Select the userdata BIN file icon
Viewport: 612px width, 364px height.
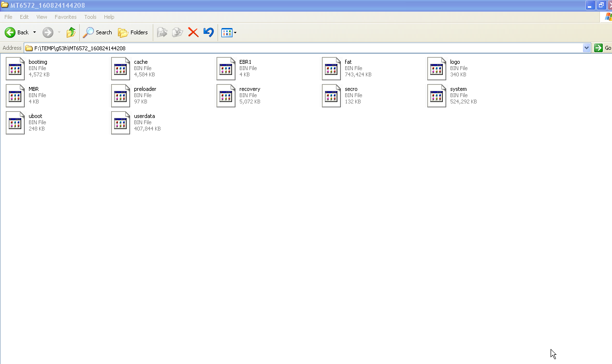coord(120,123)
